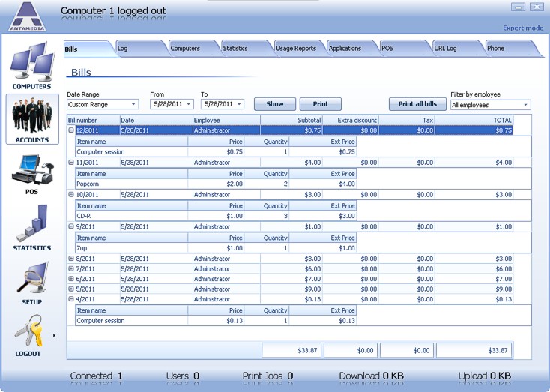Screen dimensions: 550x392
Task: Click the $33.87 subtotal sum field
Action: (291, 350)
